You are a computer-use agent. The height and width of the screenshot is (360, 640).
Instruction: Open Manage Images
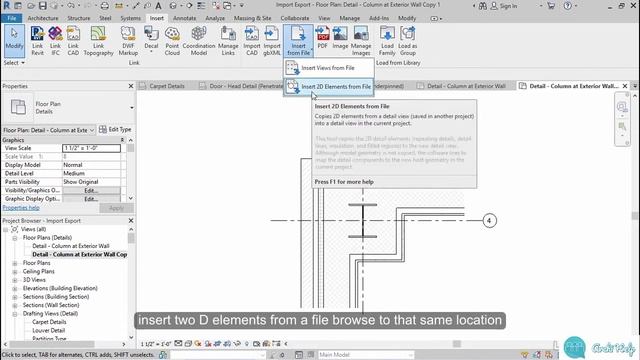pos(361,41)
